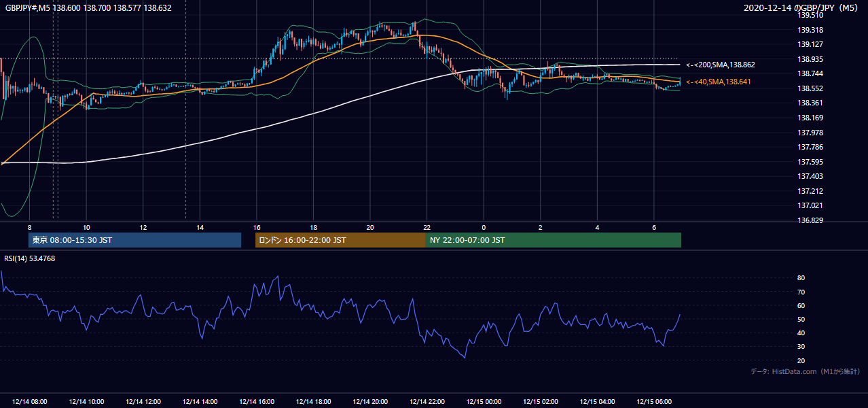Click price axis value 136.829
Viewport: 868px width, 408px height.
coord(810,220)
